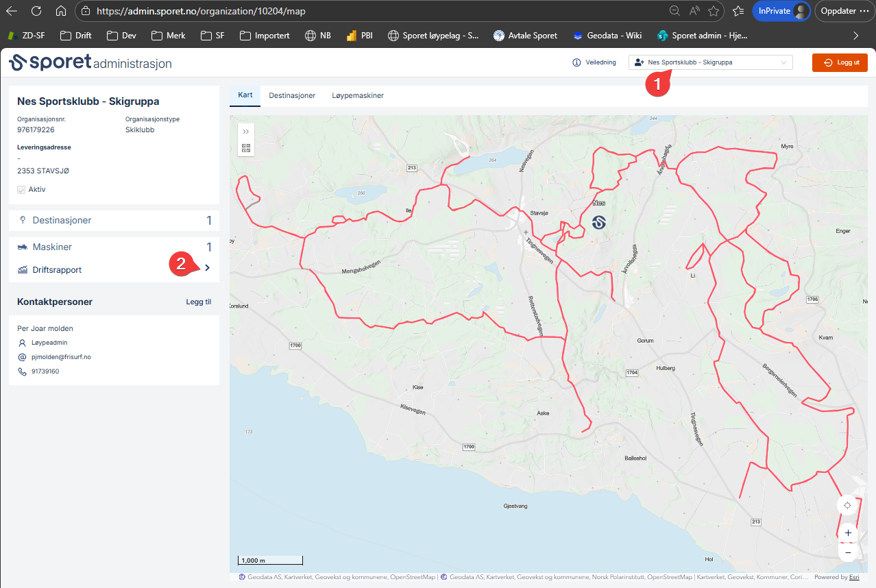Open Driftsrapport chevron arrow
876x588 pixels.
(207, 268)
